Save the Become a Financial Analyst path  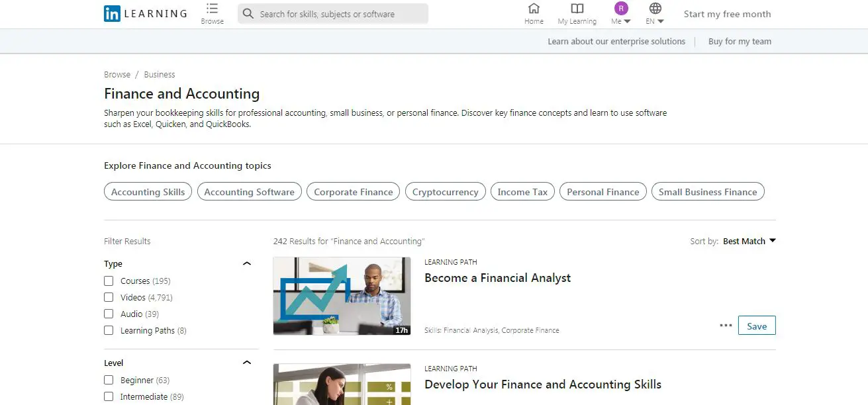[756, 326]
